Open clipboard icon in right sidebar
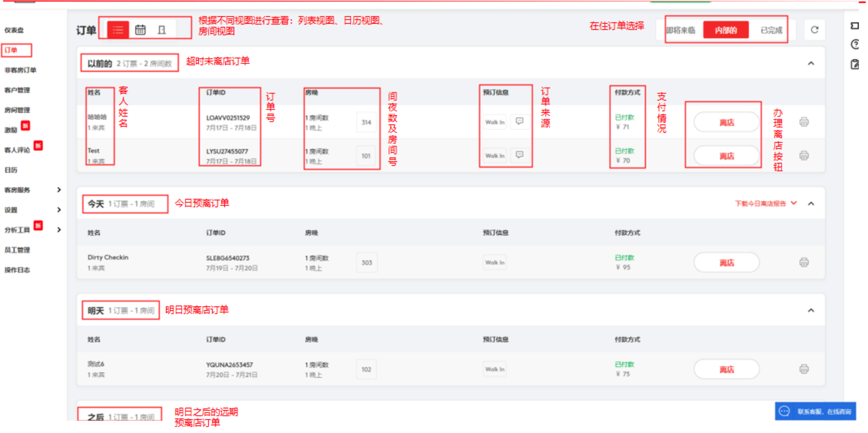The width and height of the screenshot is (868, 433). pyautogui.click(x=855, y=64)
